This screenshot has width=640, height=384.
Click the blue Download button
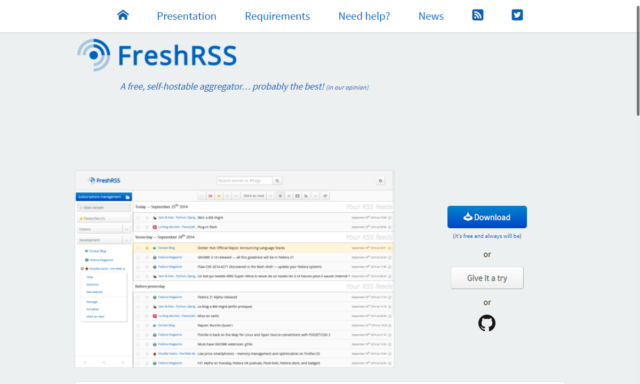click(x=487, y=217)
